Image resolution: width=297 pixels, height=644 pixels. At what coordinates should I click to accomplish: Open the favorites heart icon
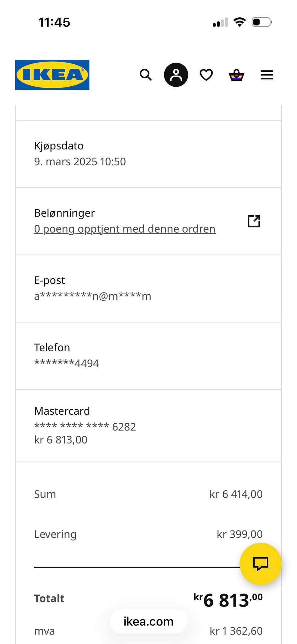point(206,75)
